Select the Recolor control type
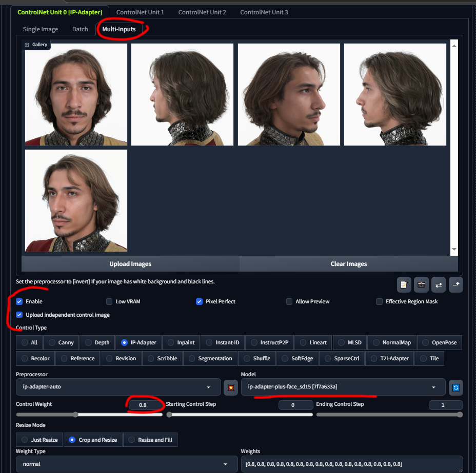Viewport: 476px width, 473px height. pyautogui.click(x=35, y=358)
